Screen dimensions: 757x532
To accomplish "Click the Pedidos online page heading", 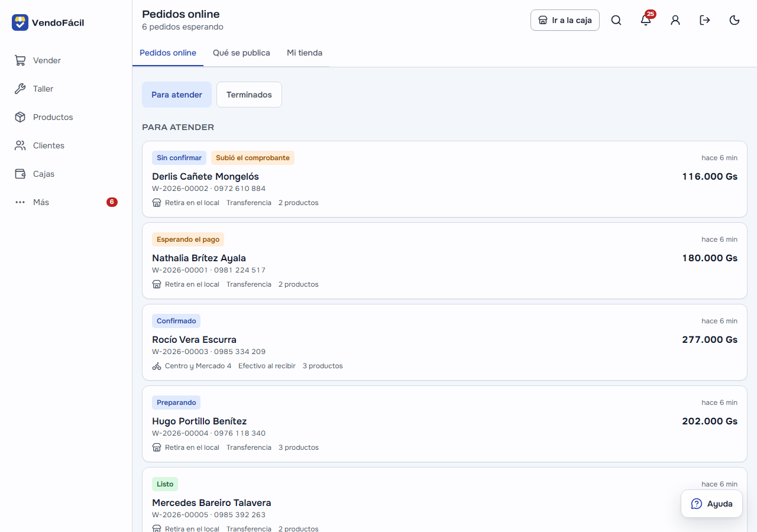I will (x=181, y=14).
